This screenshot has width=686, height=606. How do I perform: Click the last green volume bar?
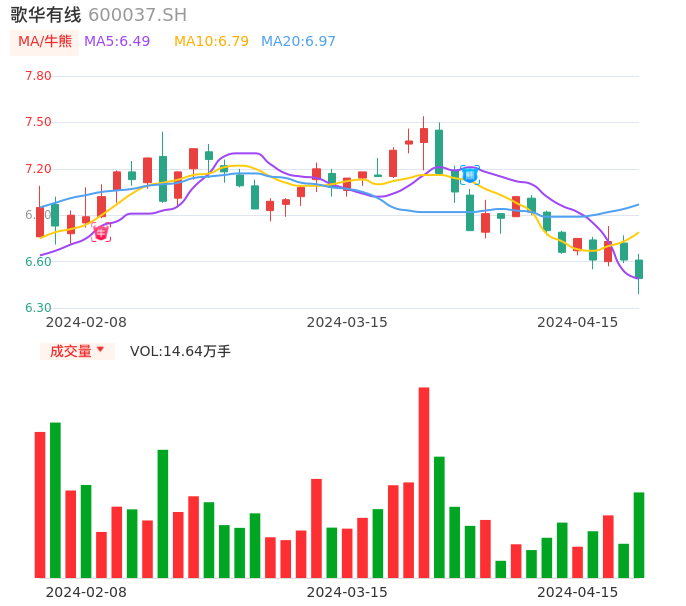[x=639, y=535]
